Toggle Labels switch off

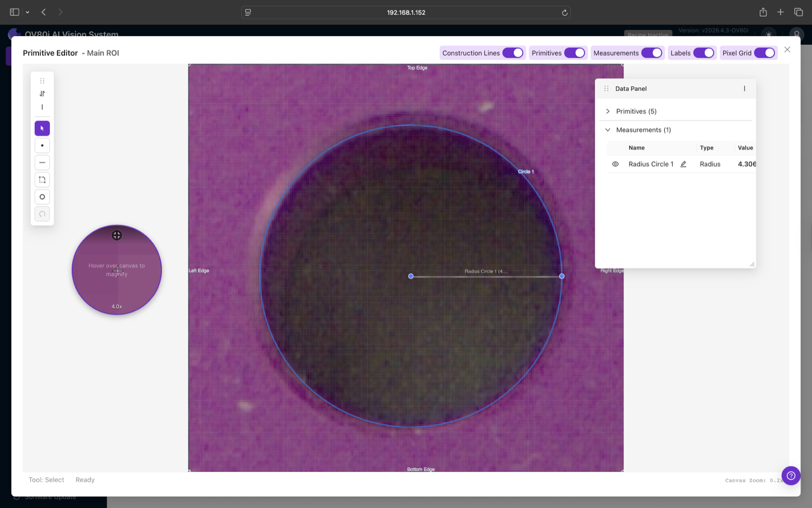704,53
